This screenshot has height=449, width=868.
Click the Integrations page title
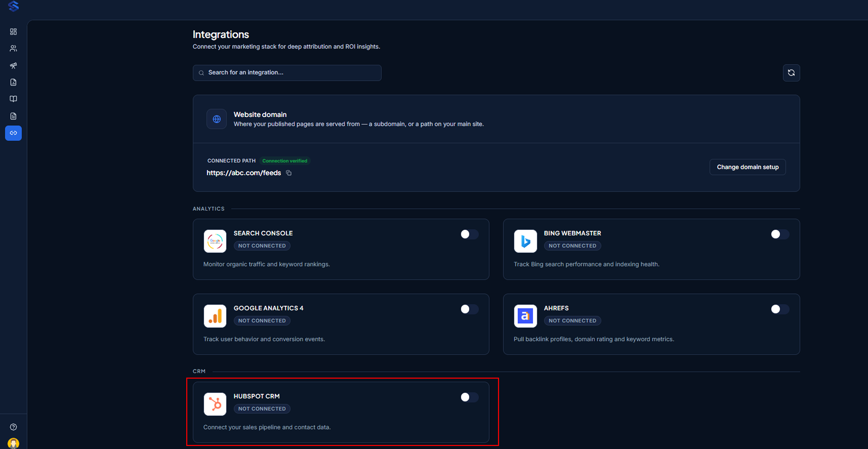click(221, 34)
